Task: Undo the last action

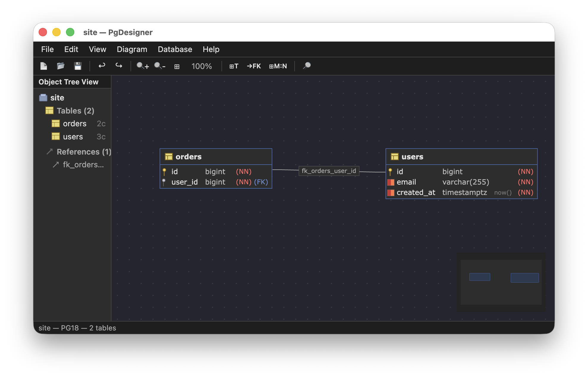Action: point(102,66)
